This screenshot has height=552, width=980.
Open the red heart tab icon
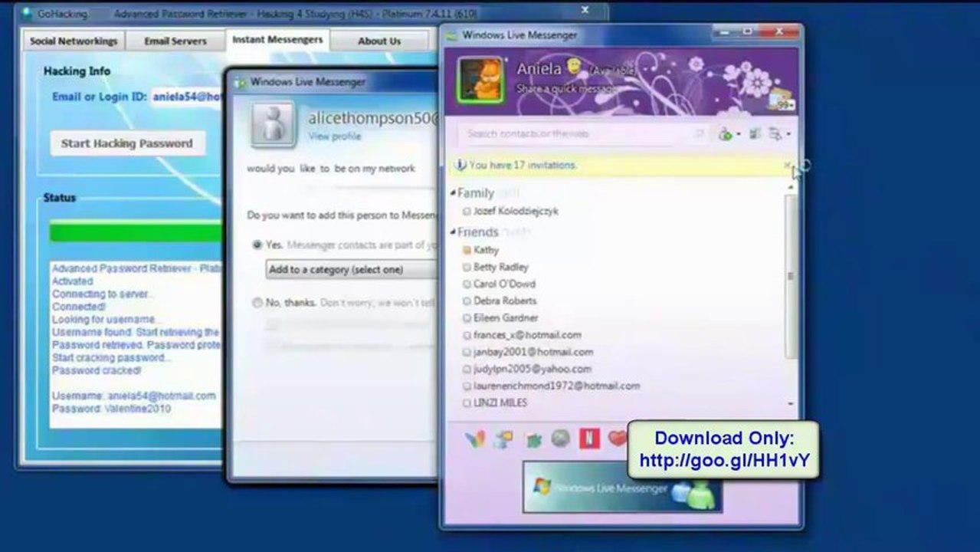pos(617,439)
